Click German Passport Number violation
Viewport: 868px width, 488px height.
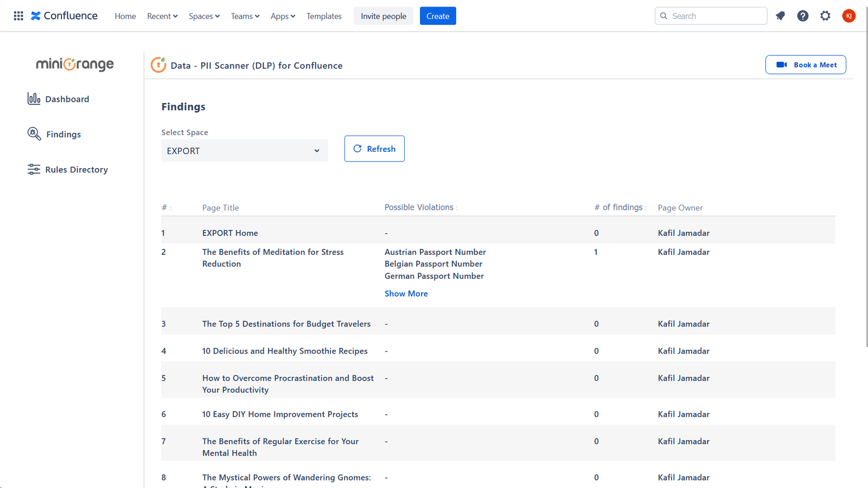coord(434,275)
